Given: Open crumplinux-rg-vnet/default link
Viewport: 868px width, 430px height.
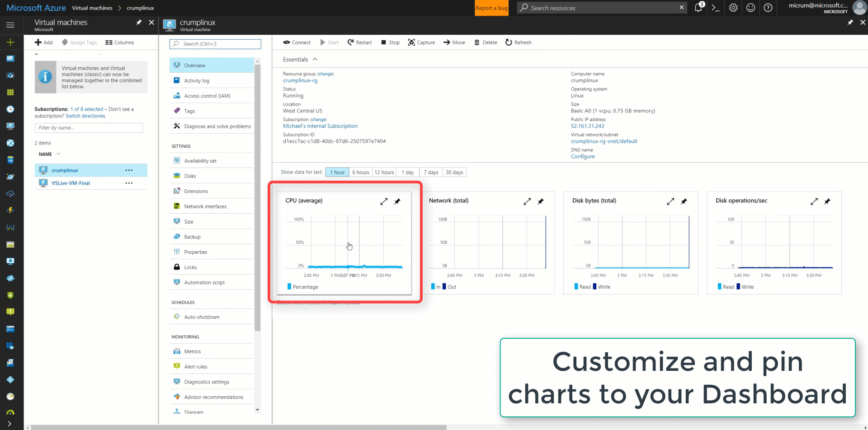Looking at the screenshot, I should coord(604,141).
